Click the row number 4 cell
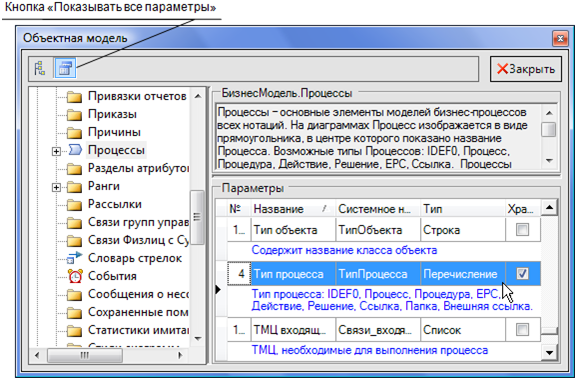 tap(239, 274)
